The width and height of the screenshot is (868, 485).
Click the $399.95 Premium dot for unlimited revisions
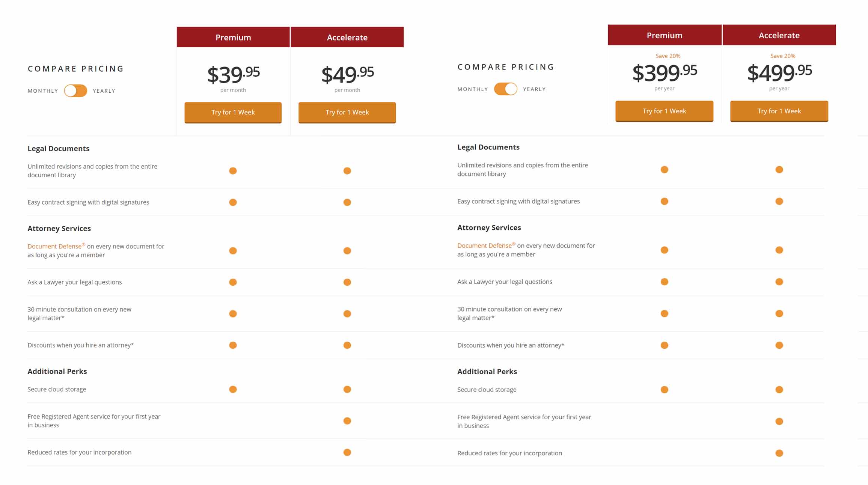[664, 169]
